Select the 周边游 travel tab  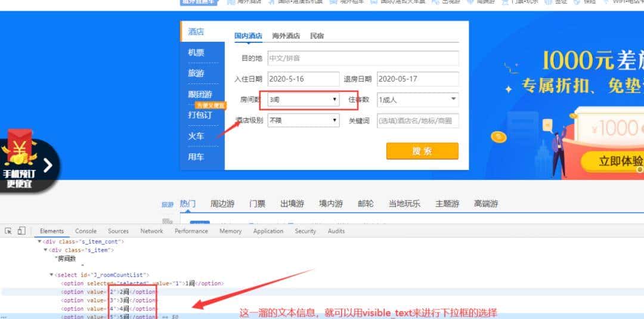pos(222,204)
